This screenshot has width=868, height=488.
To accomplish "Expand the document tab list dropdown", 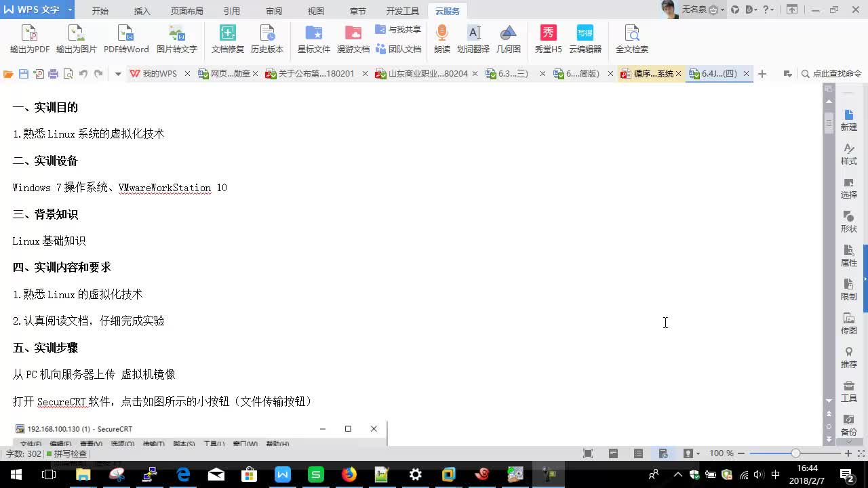I will (787, 74).
